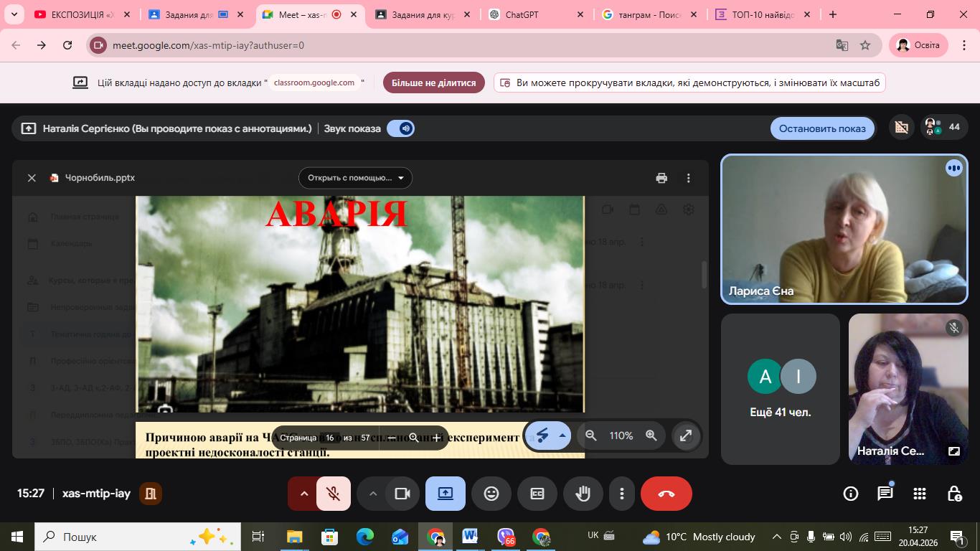Viewport: 980px width, 551px height.
Task: Open the Открыть с помощью dropdown
Action: click(355, 178)
